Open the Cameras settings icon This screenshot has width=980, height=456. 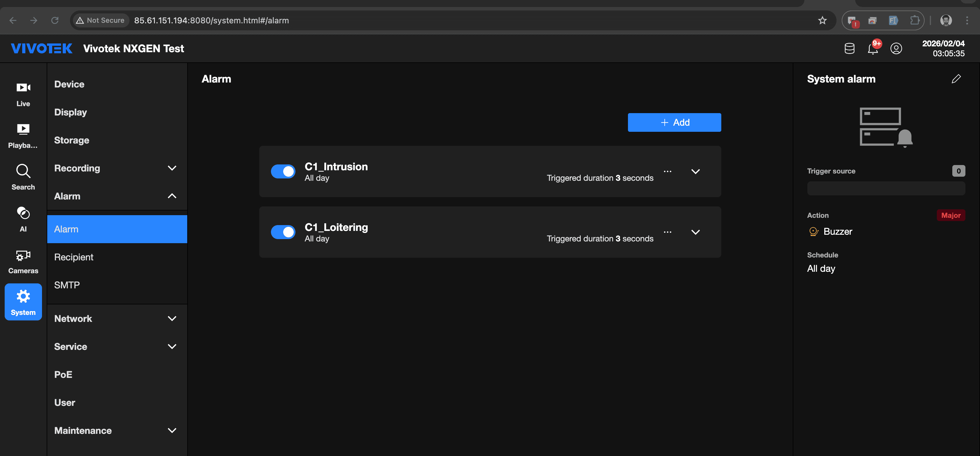(23, 261)
